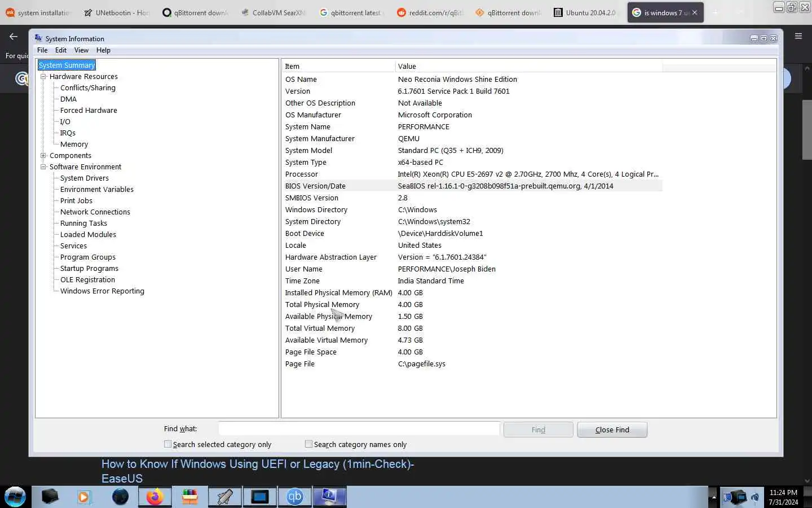Select System Drivers tree item

pos(85,178)
